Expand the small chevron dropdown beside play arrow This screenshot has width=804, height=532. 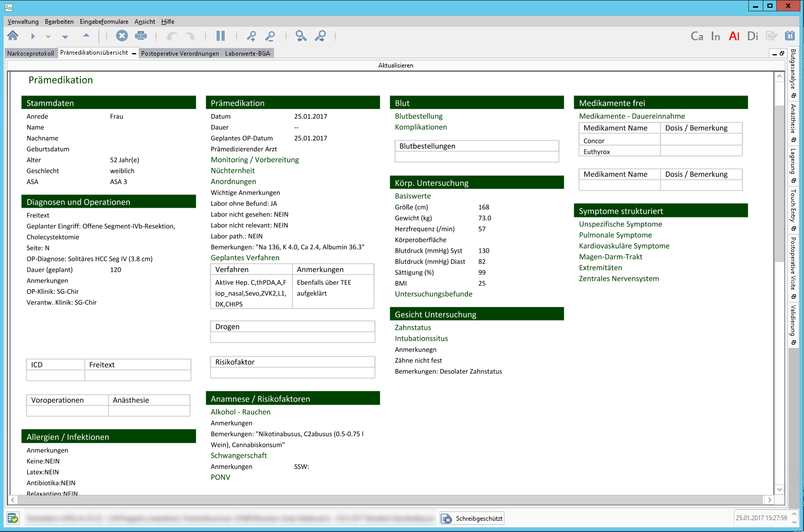48,37
